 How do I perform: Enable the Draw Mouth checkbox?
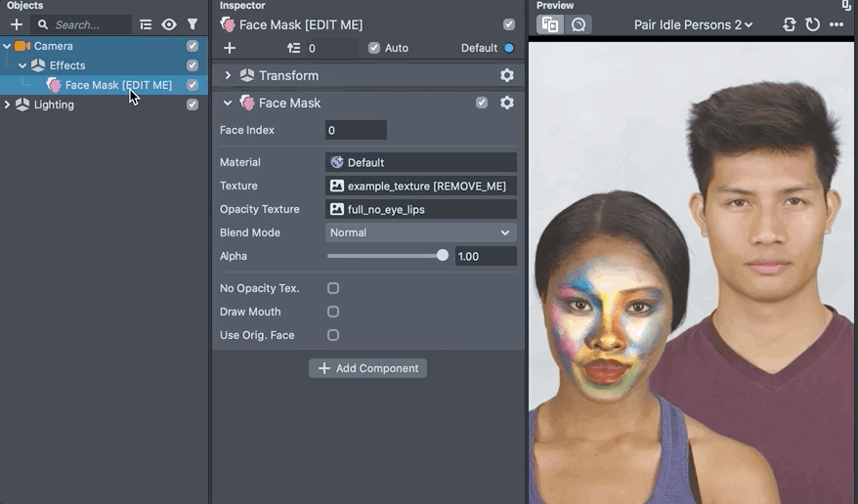point(333,312)
